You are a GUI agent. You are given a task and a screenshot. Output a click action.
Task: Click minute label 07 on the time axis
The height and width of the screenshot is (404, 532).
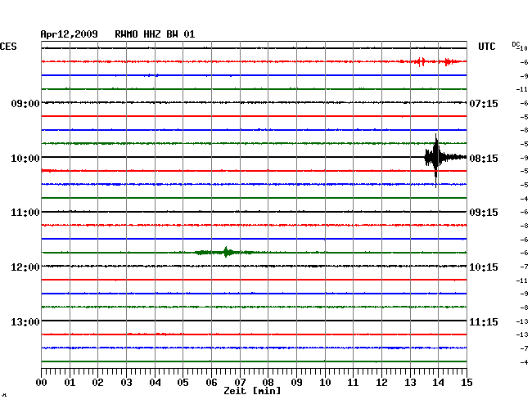tap(240, 383)
